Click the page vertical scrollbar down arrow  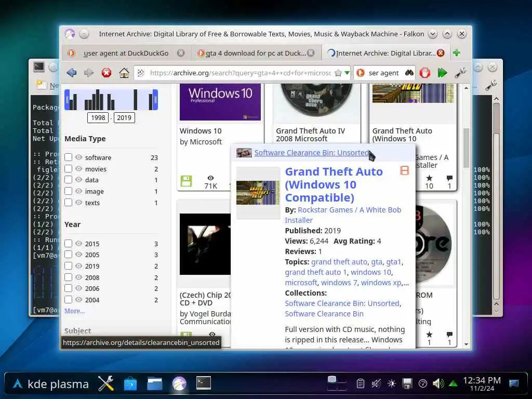(x=467, y=344)
